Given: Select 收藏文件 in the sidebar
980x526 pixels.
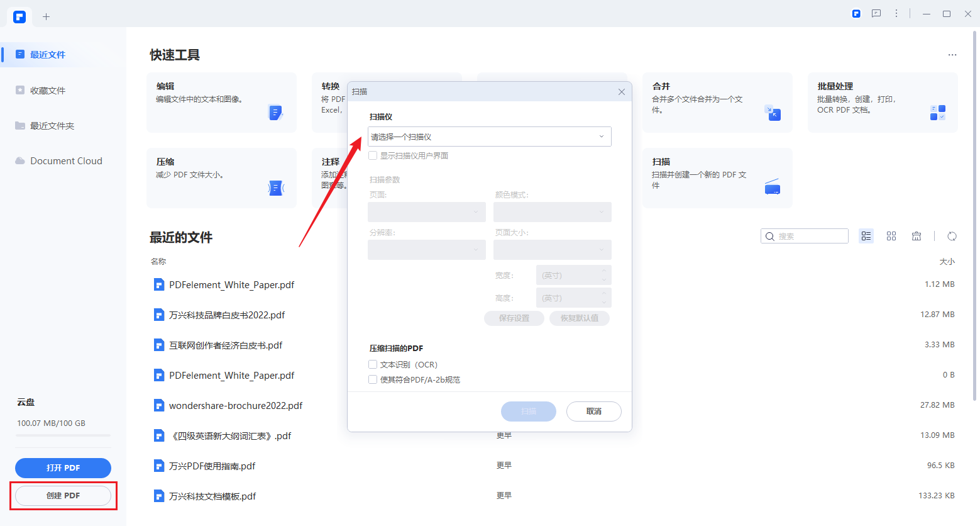Looking at the screenshot, I should pos(48,91).
